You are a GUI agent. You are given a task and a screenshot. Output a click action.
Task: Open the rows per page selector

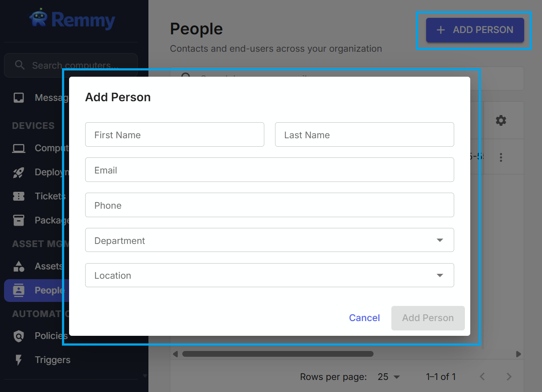388,377
